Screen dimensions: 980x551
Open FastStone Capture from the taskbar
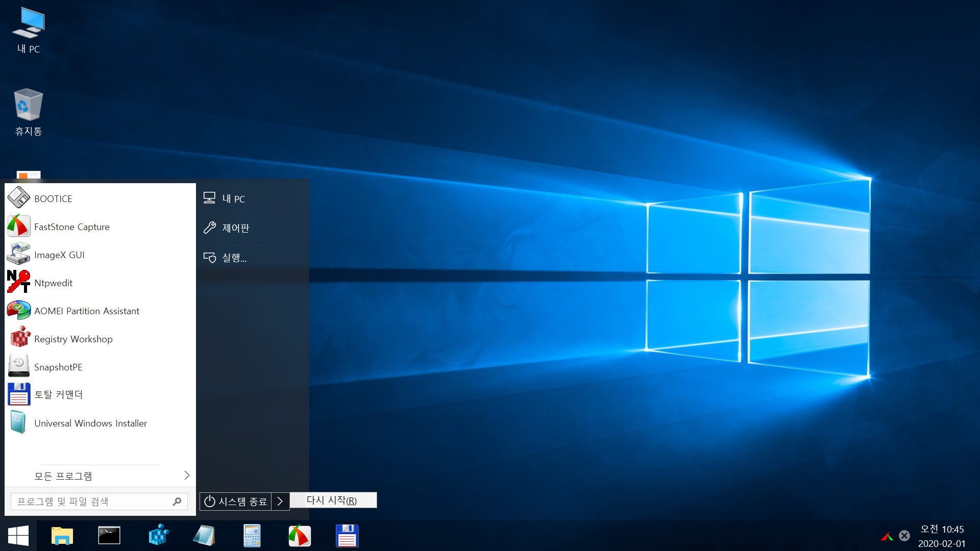pos(299,536)
